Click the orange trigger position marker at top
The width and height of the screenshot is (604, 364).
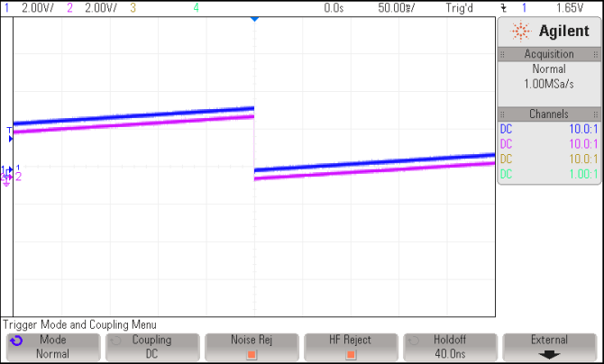(253, 18)
